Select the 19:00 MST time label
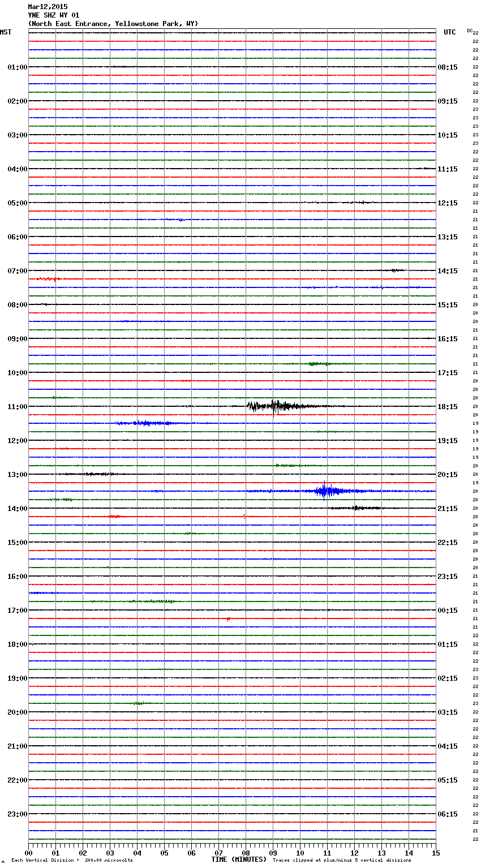Image resolution: width=481 pixels, height=868 pixels. [17, 678]
